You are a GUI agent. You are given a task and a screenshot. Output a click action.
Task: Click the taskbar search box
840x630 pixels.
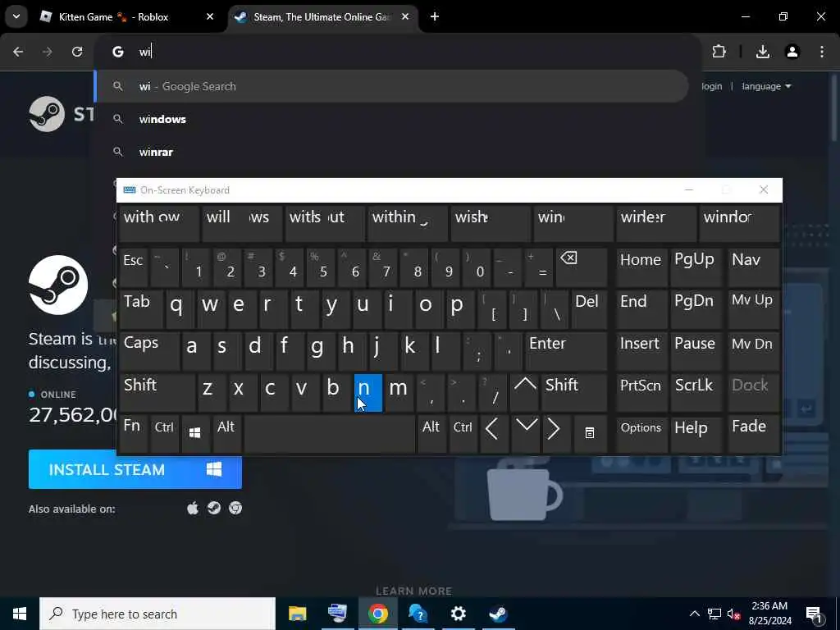pos(157,614)
